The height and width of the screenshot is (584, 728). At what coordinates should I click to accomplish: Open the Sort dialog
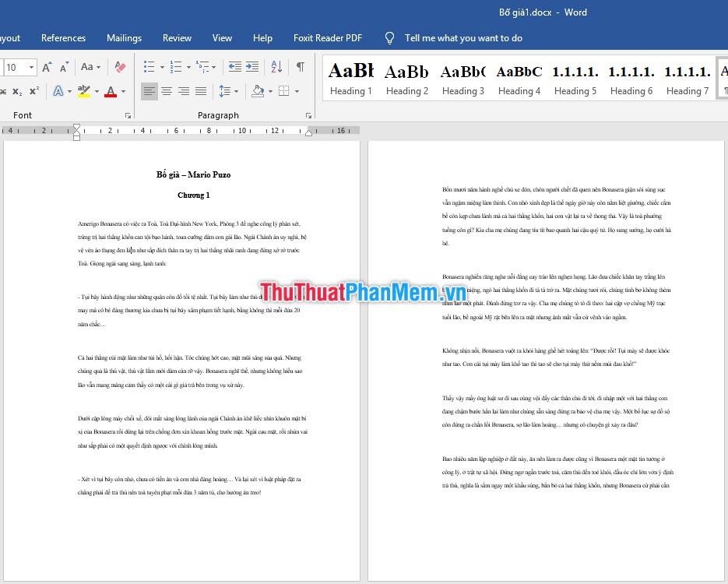coord(276,68)
